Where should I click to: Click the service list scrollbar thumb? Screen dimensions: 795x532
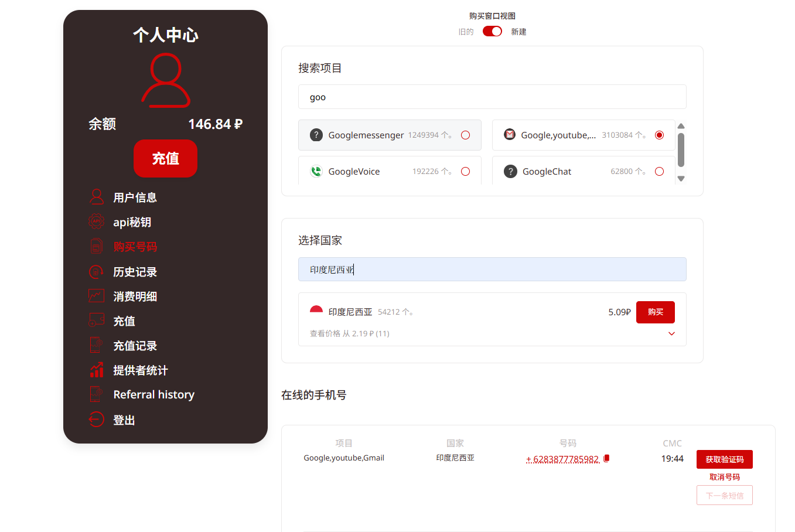tap(681, 150)
